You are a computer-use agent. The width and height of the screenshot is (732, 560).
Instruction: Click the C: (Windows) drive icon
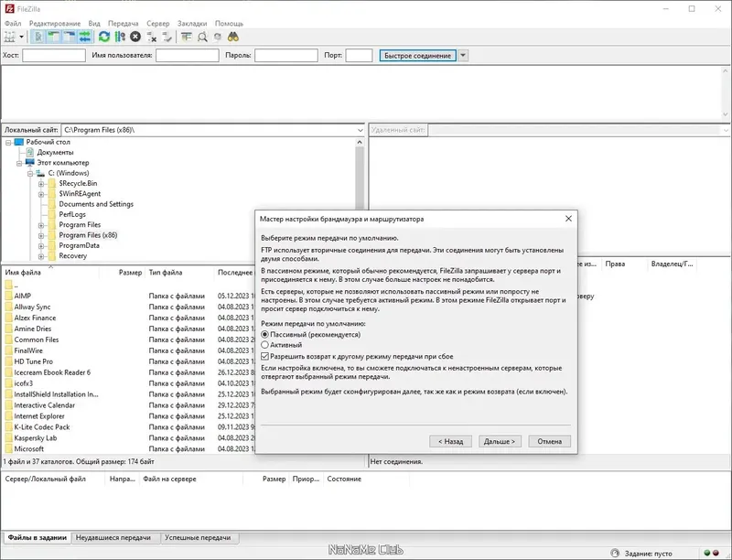pos(40,173)
